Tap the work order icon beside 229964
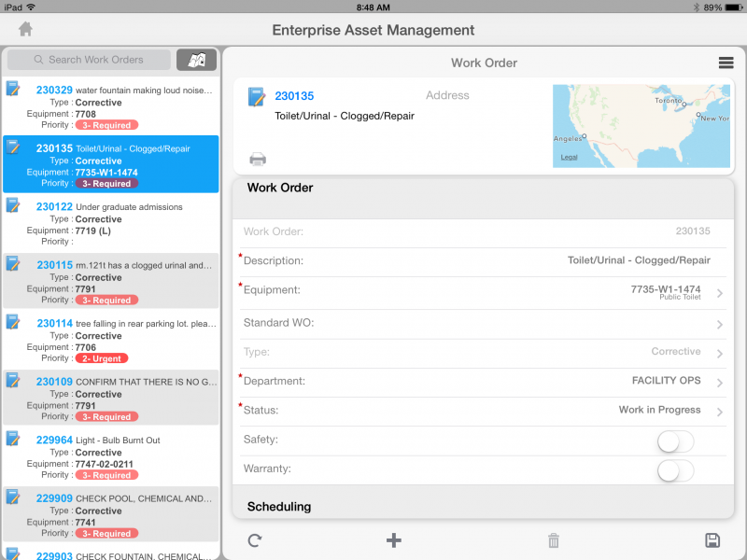This screenshot has height=560, width=747. tap(13, 438)
